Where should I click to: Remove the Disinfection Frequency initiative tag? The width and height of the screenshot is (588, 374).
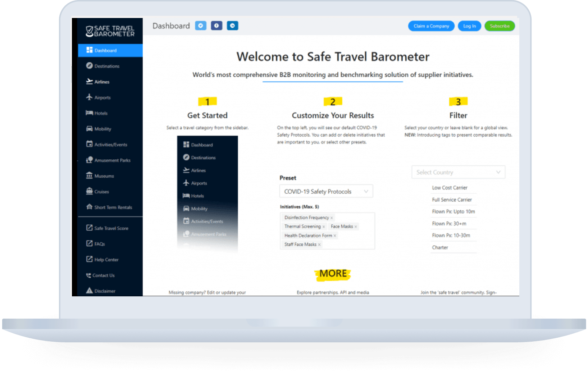(332, 218)
